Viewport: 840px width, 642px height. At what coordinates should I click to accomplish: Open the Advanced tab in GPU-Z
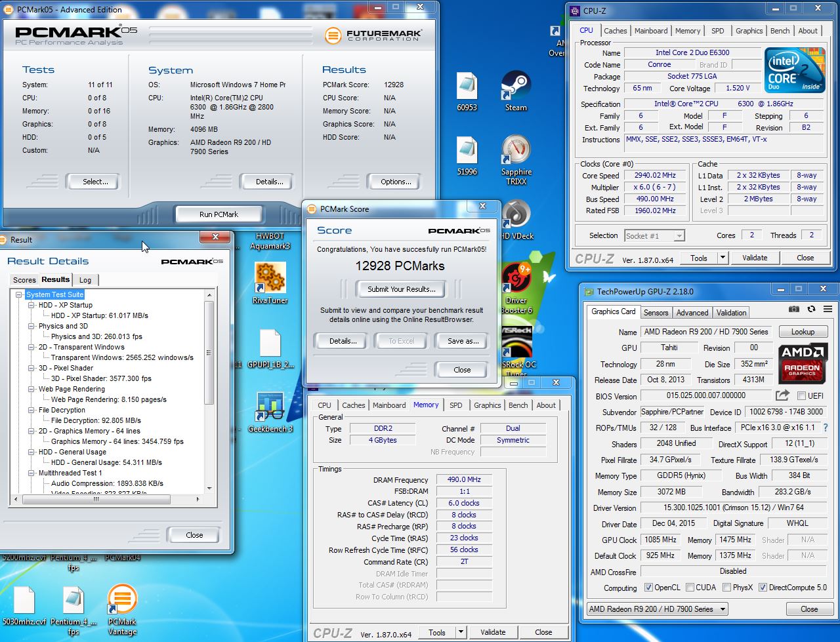pyautogui.click(x=692, y=313)
